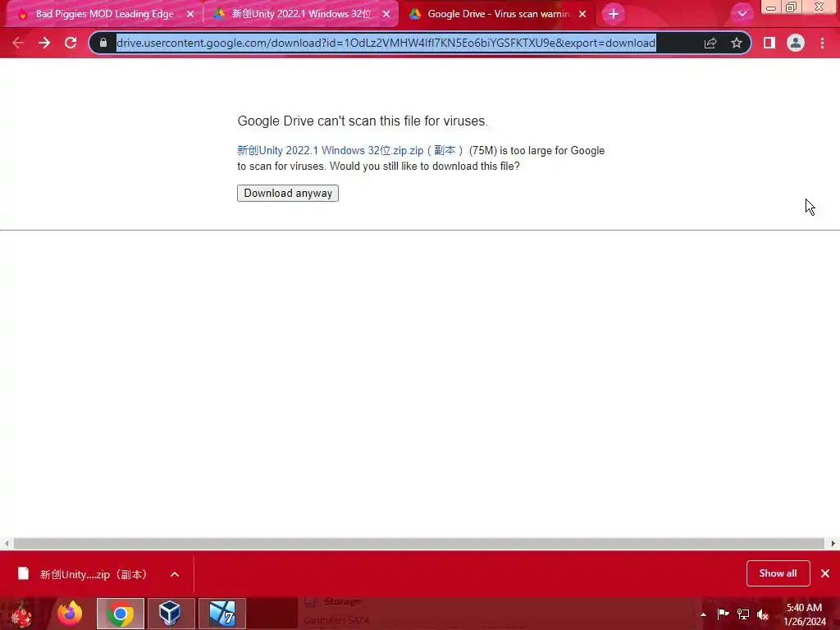Screen dimensions: 840x630
Task: Close the downloads bar
Action: (825, 573)
